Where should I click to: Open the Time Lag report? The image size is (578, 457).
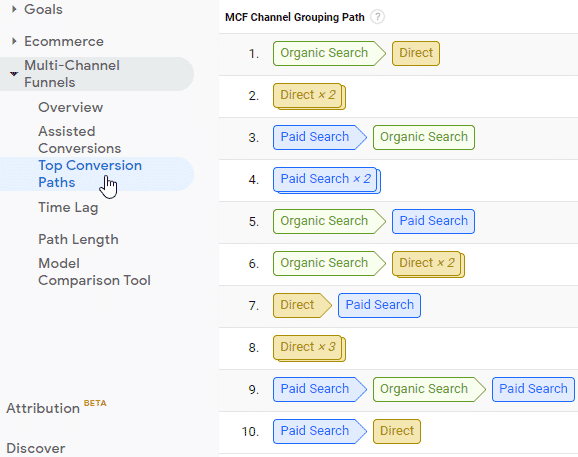(x=68, y=207)
